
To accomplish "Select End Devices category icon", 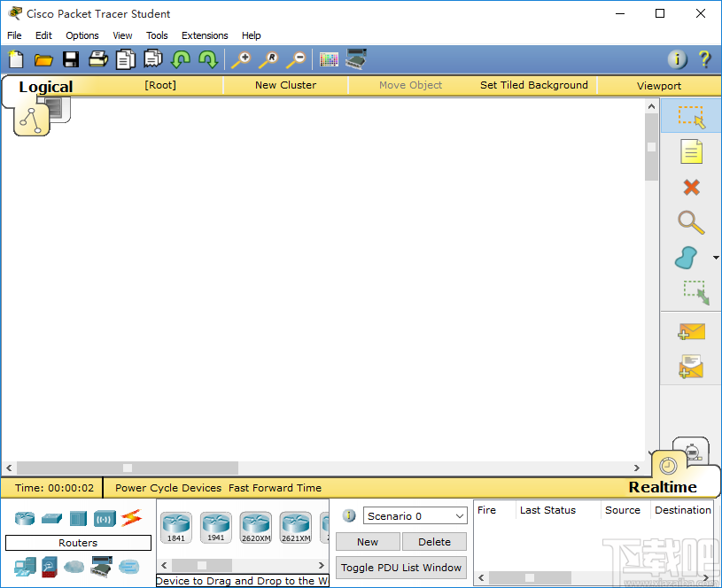I will tap(25, 568).
